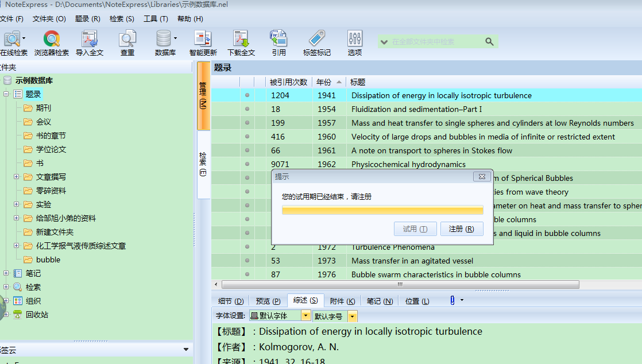
Task: Open the 默认字体 font dropdown
Action: (306, 316)
